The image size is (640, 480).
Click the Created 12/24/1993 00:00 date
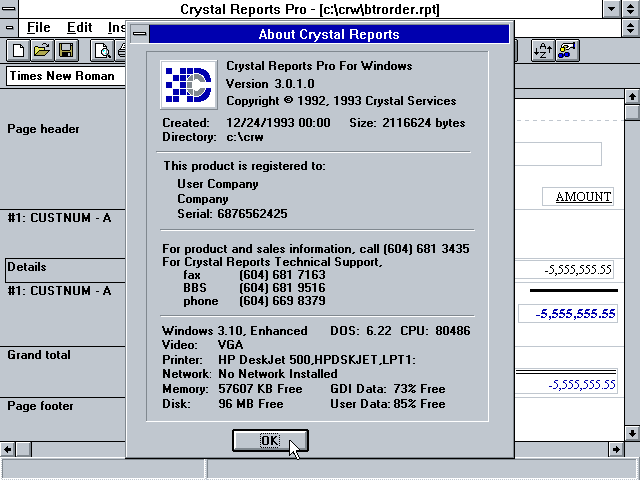pos(278,123)
